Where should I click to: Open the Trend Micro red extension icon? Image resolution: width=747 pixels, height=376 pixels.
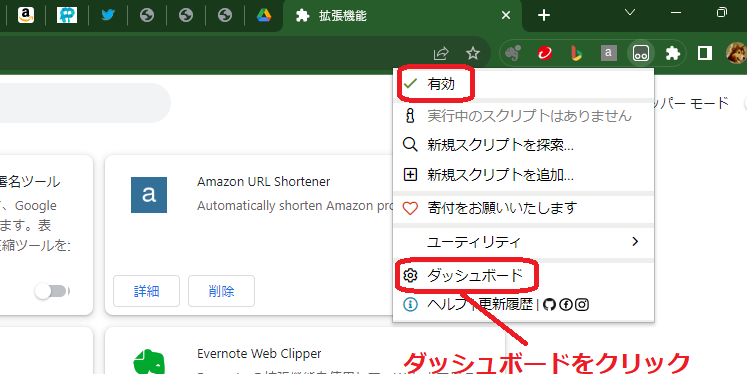pos(545,53)
